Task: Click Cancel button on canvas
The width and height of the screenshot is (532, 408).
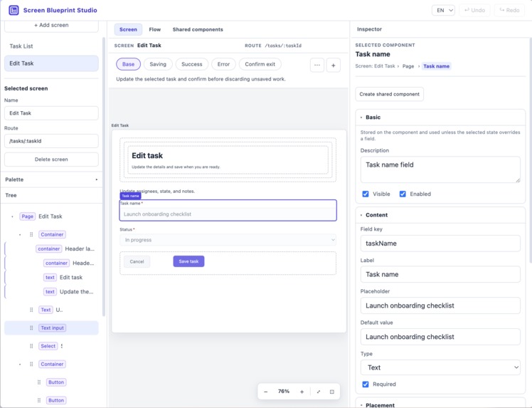Action: click(137, 261)
